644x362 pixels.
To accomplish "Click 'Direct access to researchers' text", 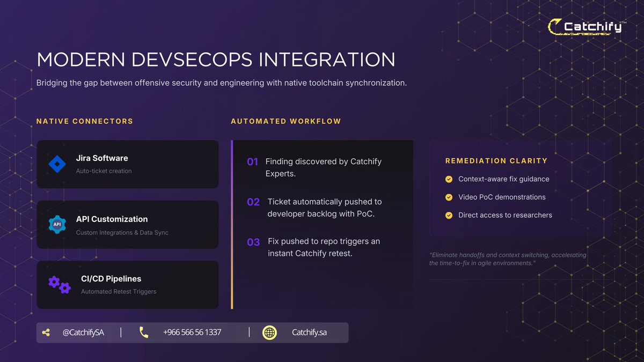I will [505, 215].
